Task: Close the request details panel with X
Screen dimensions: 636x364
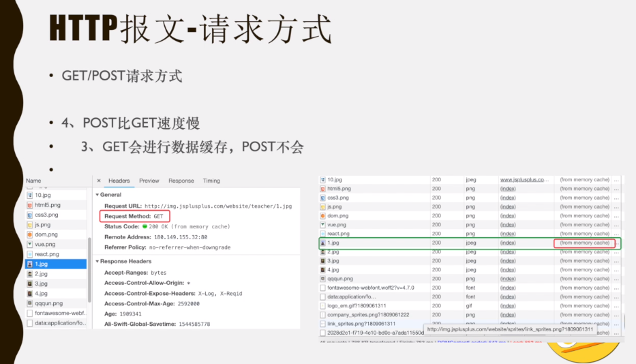Action: 99,181
